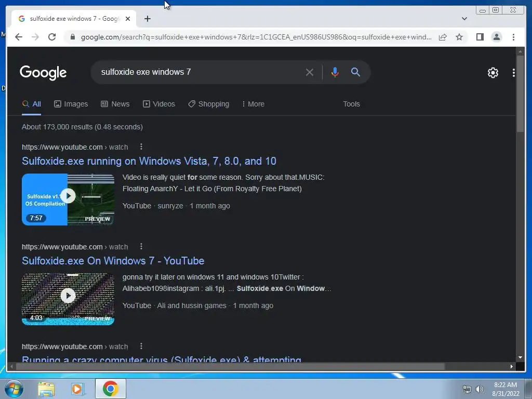This screenshot has height=399, width=532.
Task: Switch to the News tab
Action: click(115, 104)
